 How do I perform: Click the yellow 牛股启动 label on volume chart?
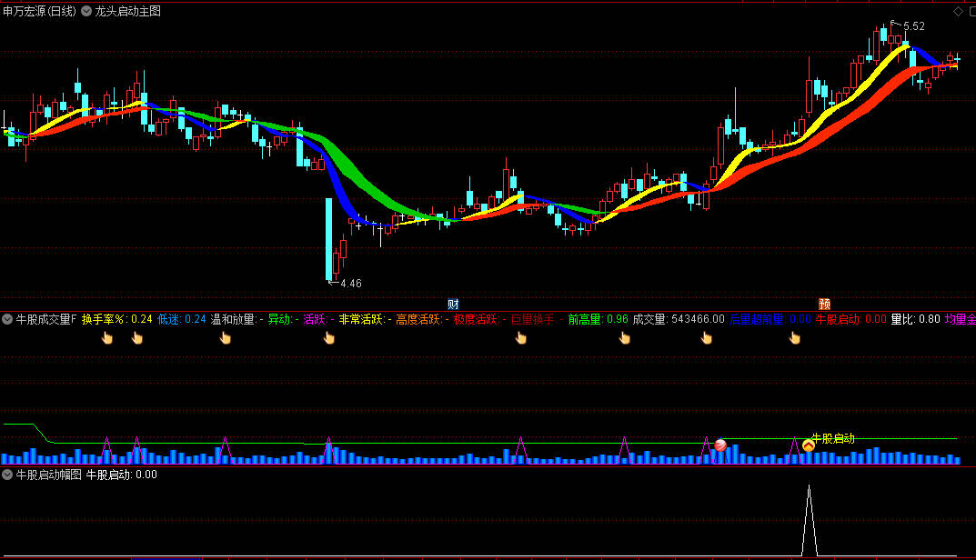tap(833, 439)
